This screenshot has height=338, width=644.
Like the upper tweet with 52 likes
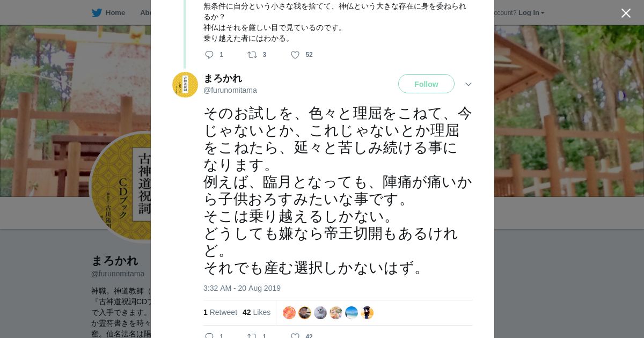(295, 55)
